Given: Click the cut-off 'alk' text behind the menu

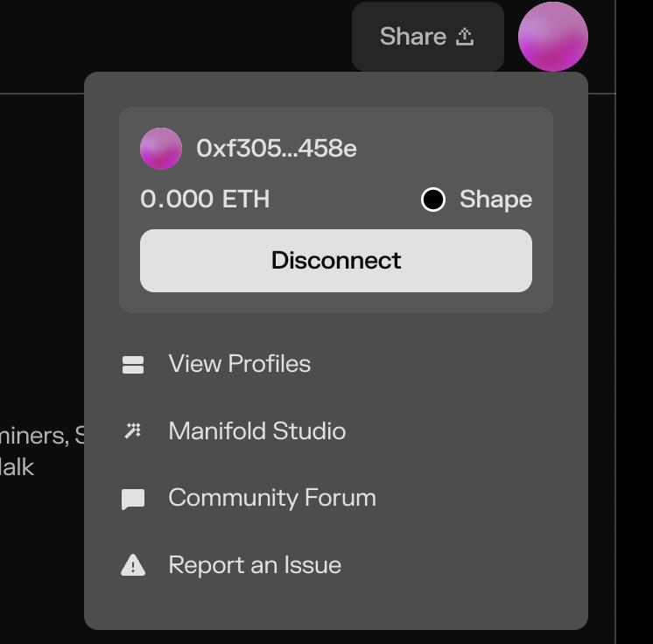Looking at the screenshot, I should pyautogui.click(x=18, y=466).
